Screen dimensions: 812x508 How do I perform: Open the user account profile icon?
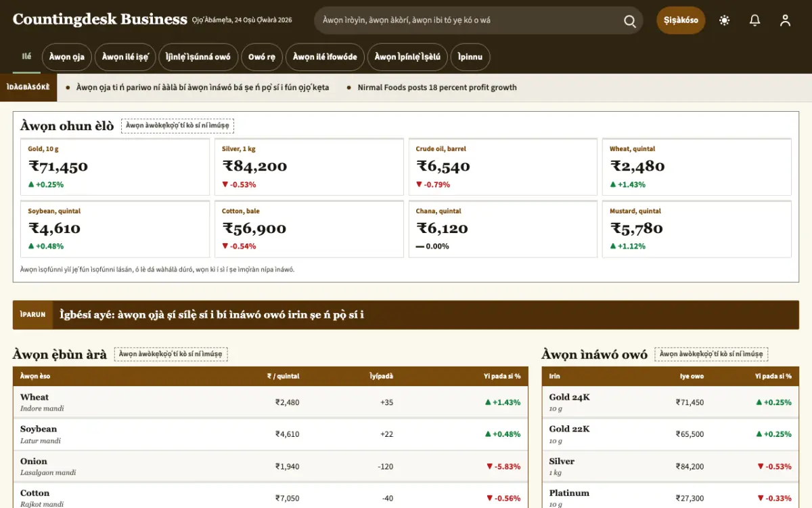coord(785,20)
